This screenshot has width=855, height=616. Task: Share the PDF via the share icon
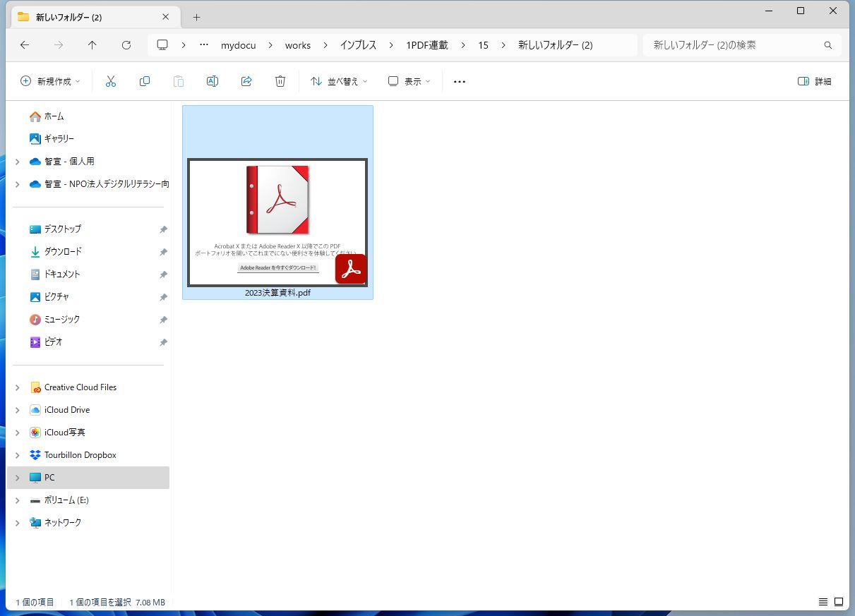pyautogui.click(x=246, y=80)
